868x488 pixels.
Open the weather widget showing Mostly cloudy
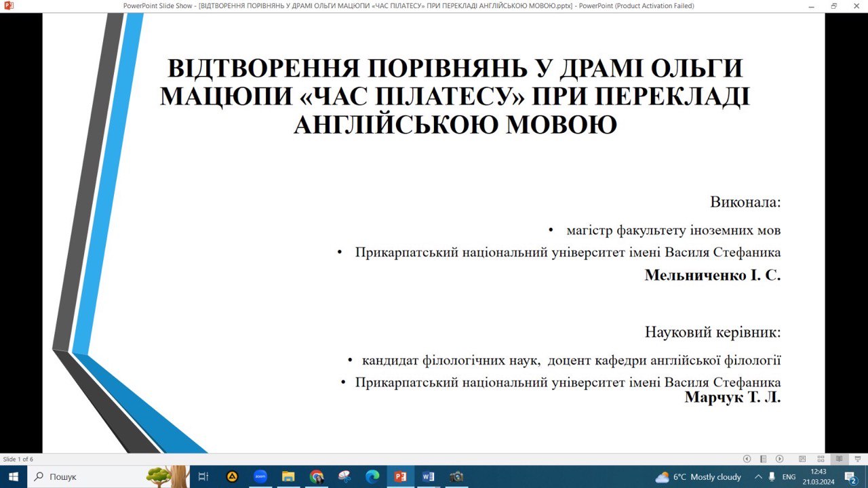coord(698,476)
